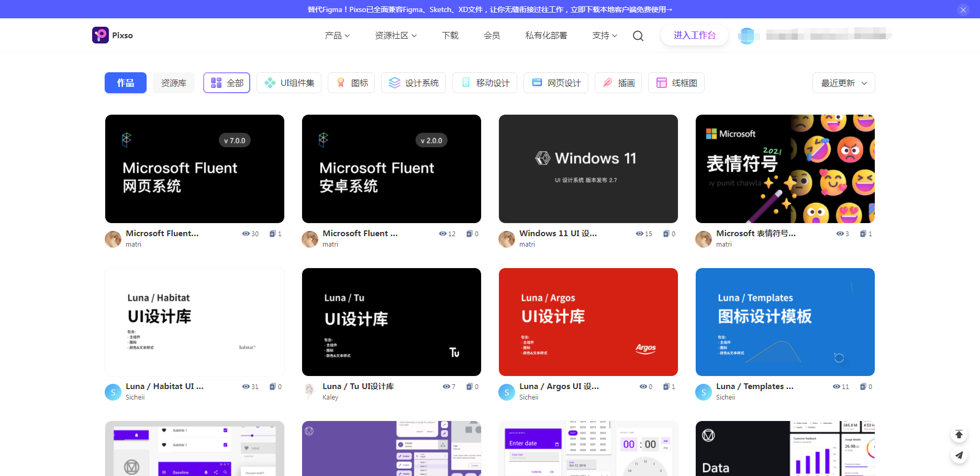This screenshot has width=980, height=476.
Task: Switch to the 资源库 tab
Action: coord(174,83)
